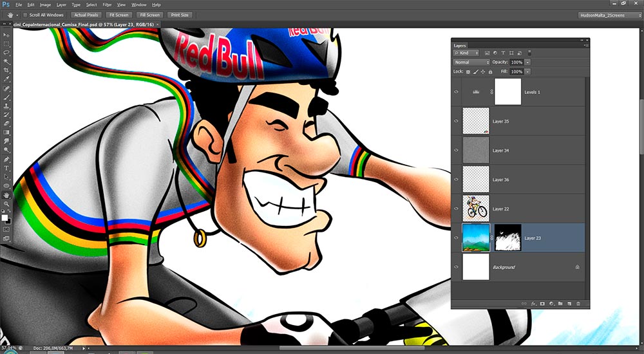Hide Layer 35 visibility eye
The width and height of the screenshot is (644, 354).
456,121
